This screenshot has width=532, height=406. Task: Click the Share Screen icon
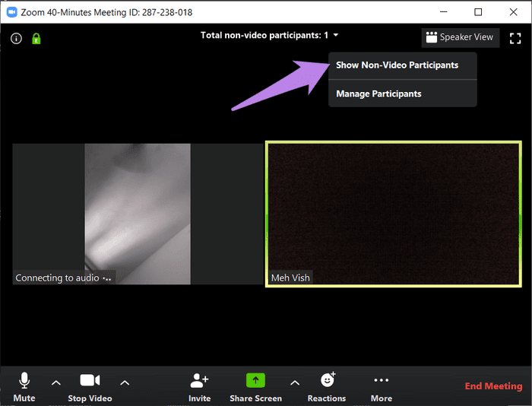tap(255, 380)
